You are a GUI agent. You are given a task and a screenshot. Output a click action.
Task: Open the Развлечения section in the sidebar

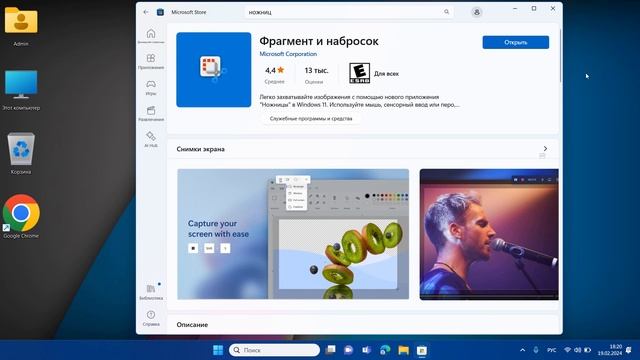click(x=151, y=113)
